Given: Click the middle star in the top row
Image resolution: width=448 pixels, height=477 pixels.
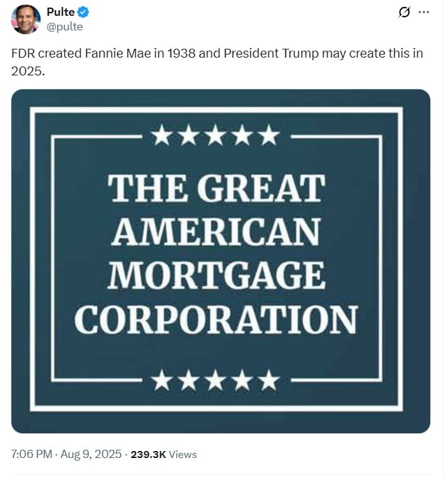Looking at the screenshot, I should (215, 134).
